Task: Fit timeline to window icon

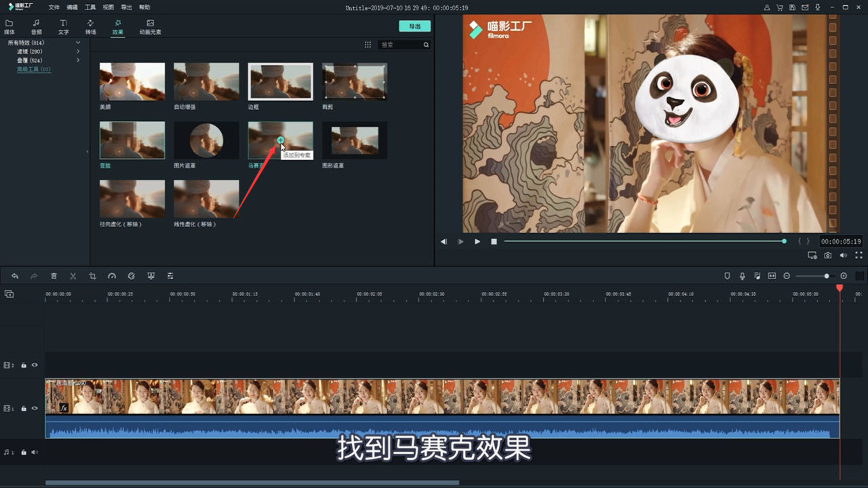Action: [x=772, y=276]
